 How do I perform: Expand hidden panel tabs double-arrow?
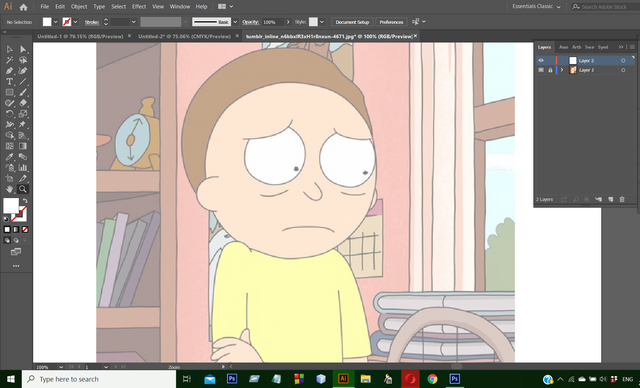(x=621, y=47)
